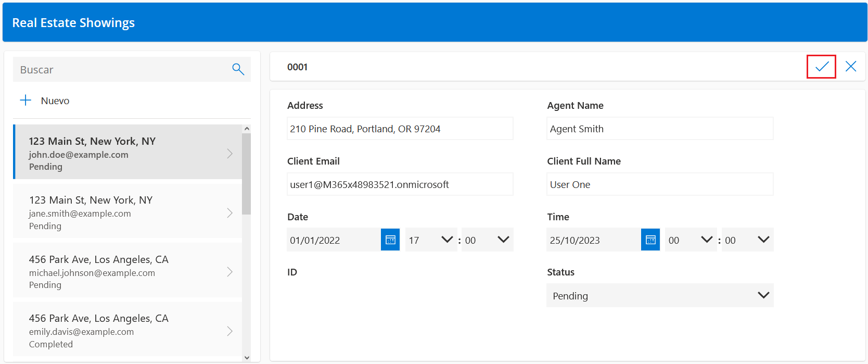Screen dimensions: 868x364
Task: Click the record number 0001
Action: (x=297, y=67)
